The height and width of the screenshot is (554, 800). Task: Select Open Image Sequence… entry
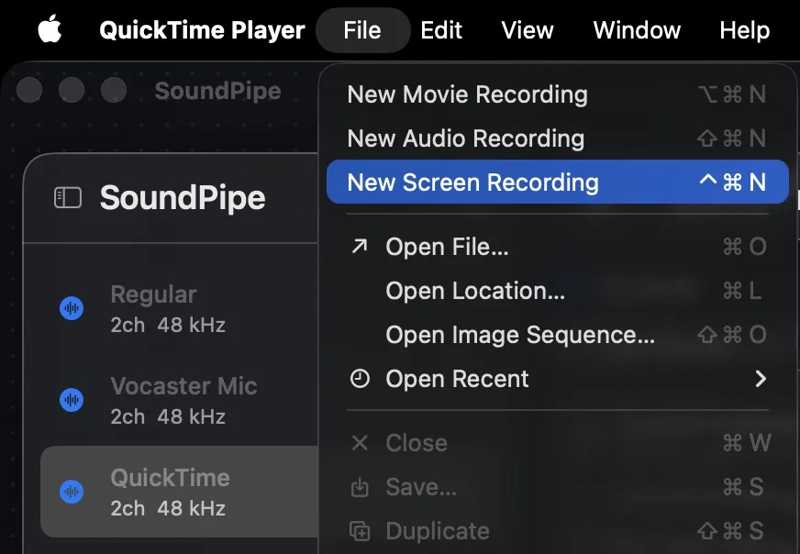(557, 335)
